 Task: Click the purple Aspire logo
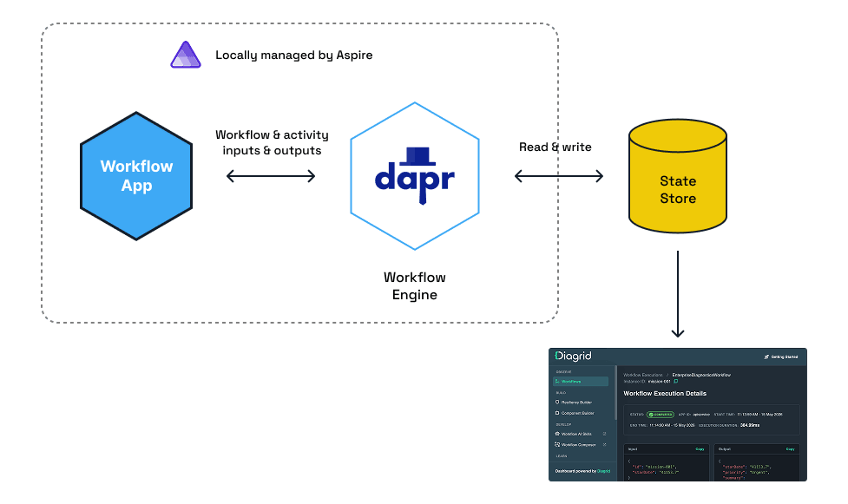click(x=186, y=55)
